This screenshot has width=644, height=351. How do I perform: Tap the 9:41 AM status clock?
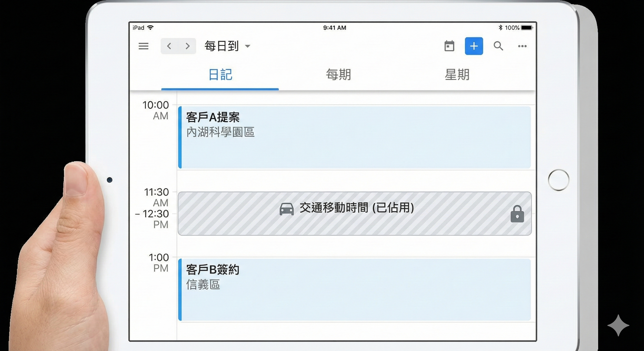click(335, 28)
